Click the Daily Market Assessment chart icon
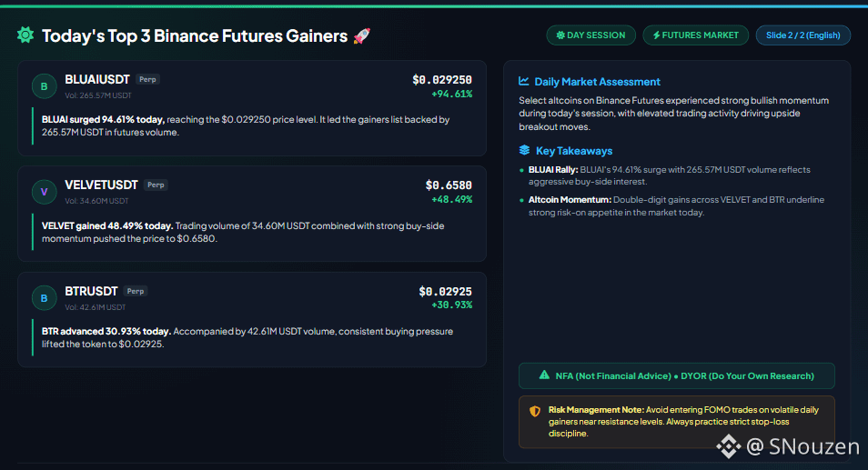 tap(523, 81)
